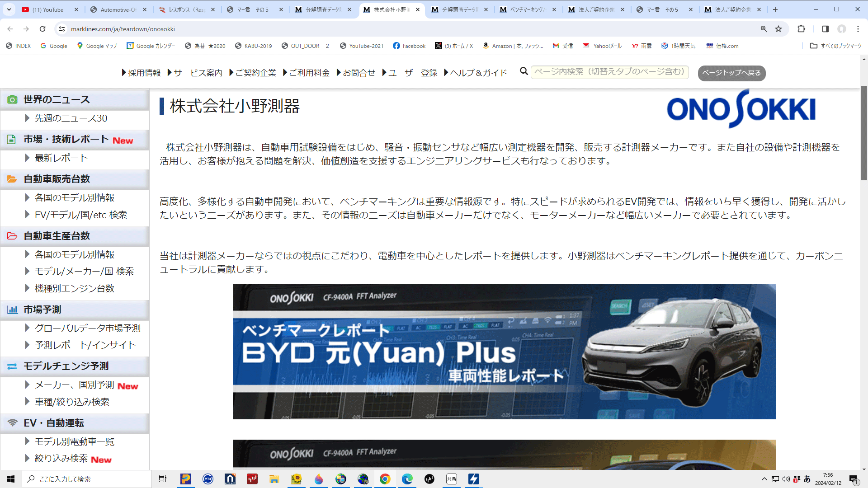
Task: Open the new tab plus button
Action: [775, 9]
